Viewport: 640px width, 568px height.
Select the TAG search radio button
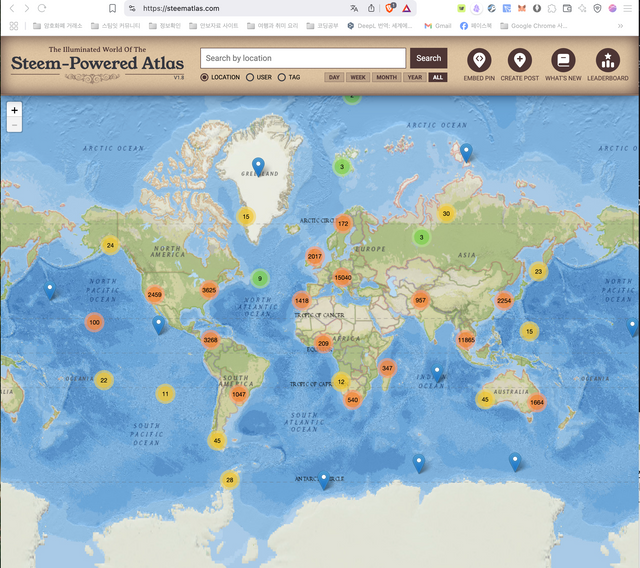coord(282,77)
